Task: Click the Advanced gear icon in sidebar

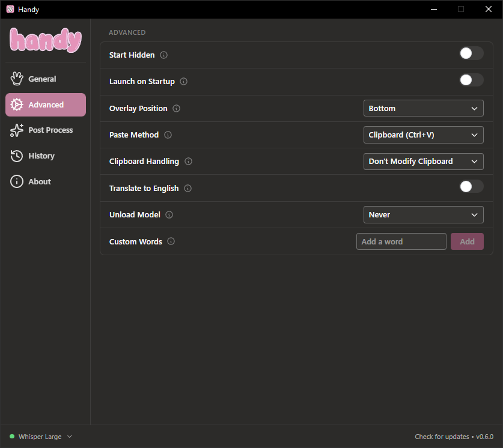Action: click(17, 104)
